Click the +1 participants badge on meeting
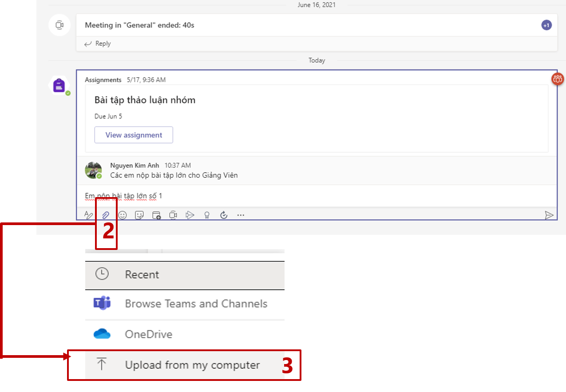The image size is (566, 392). (546, 25)
